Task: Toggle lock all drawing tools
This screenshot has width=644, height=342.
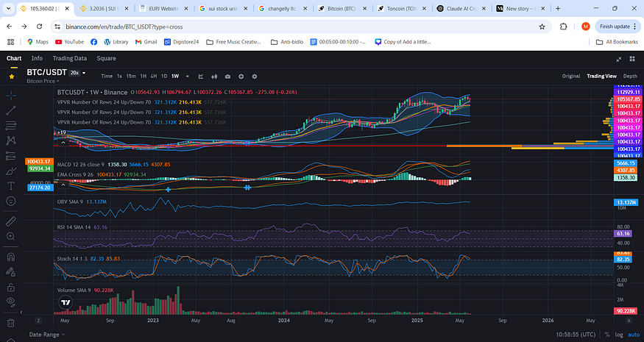Action: (x=11, y=287)
